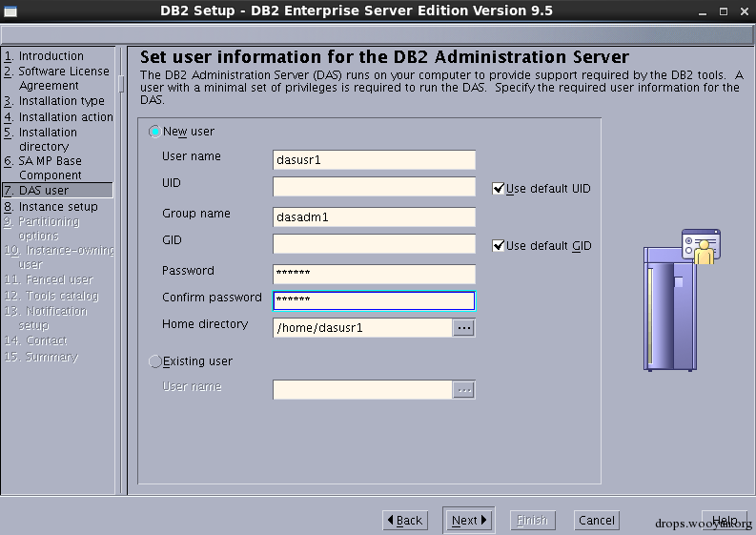Toggle the Use default UID checkbox
This screenshot has width=756, height=535.
point(498,188)
